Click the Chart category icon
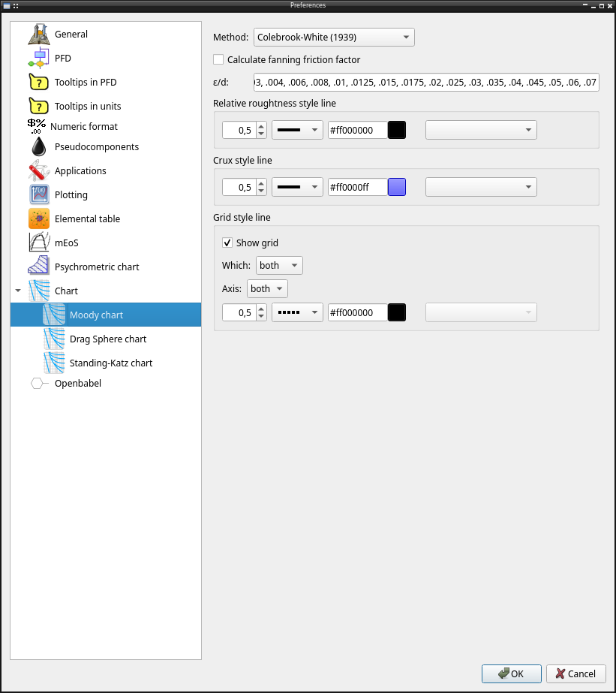 (x=39, y=291)
